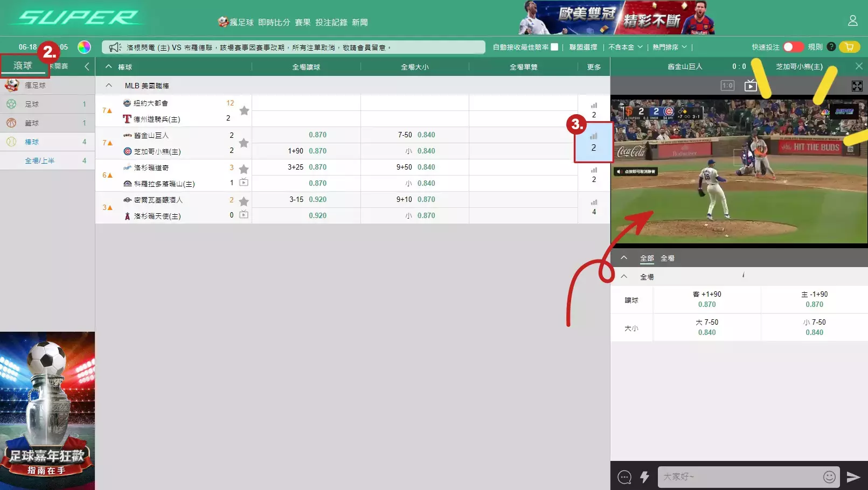This screenshot has height=490, width=868.
Task: Select 籃球 category in sidebar
Action: [x=47, y=123]
